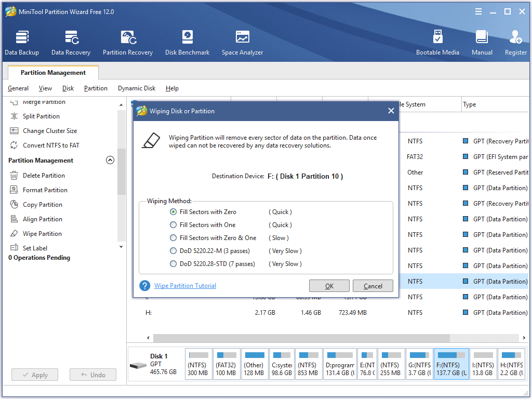The height and width of the screenshot is (399, 532).
Task: Start the Disk Benchmark tool
Action: click(x=187, y=43)
